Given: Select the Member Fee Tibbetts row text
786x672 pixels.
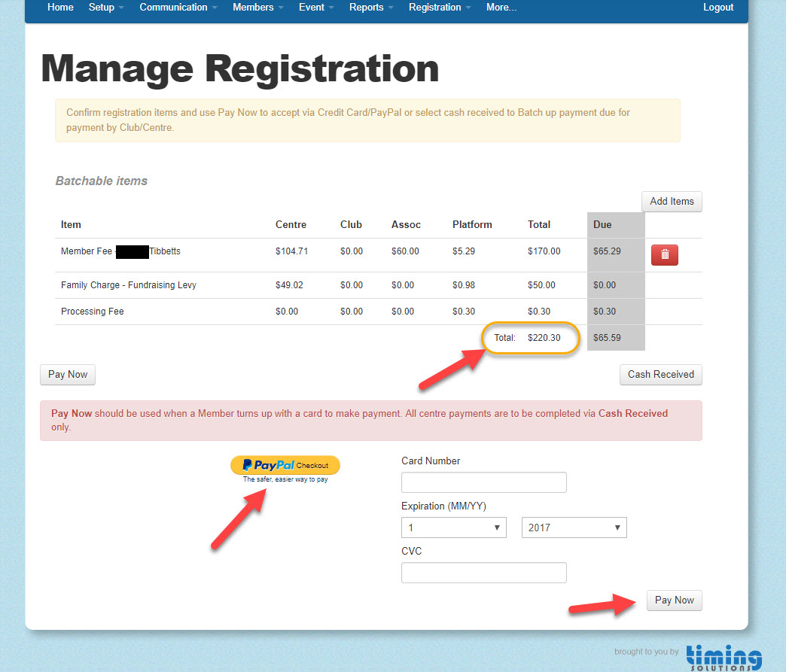Looking at the screenshot, I should tap(120, 251).
